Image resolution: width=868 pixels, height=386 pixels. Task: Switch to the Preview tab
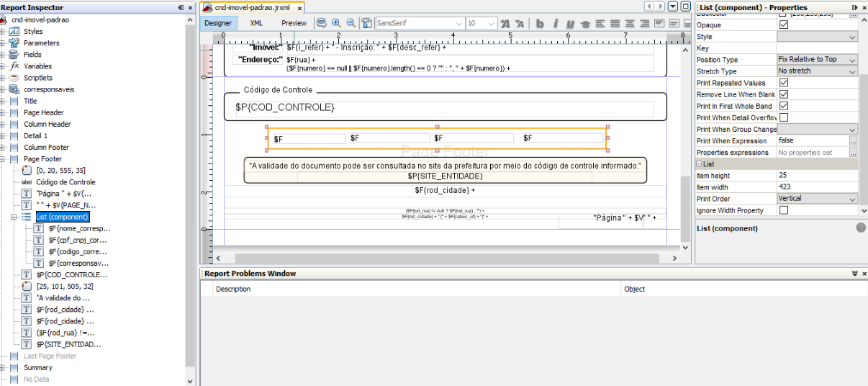pyautogui.click(x=294, y=23)
